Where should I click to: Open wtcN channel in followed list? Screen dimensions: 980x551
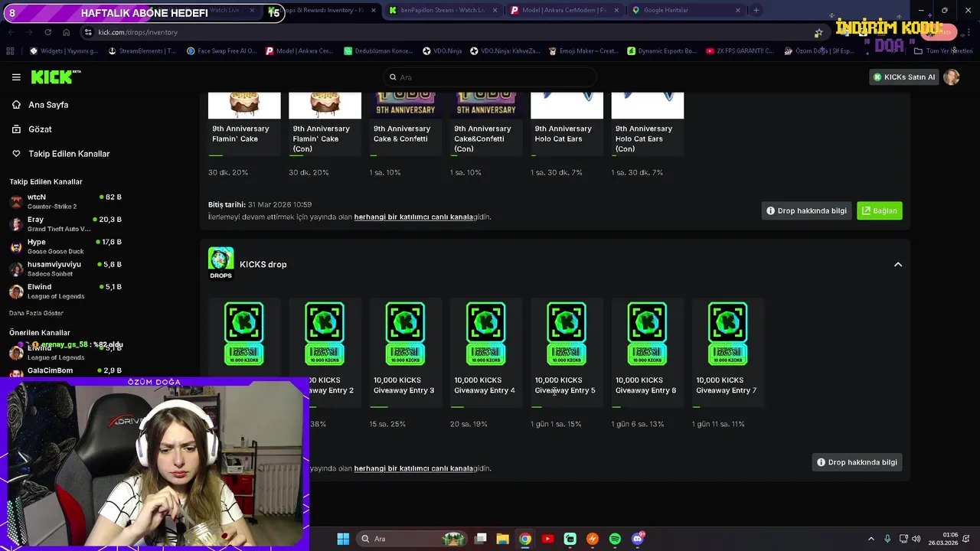pos(65,201)
